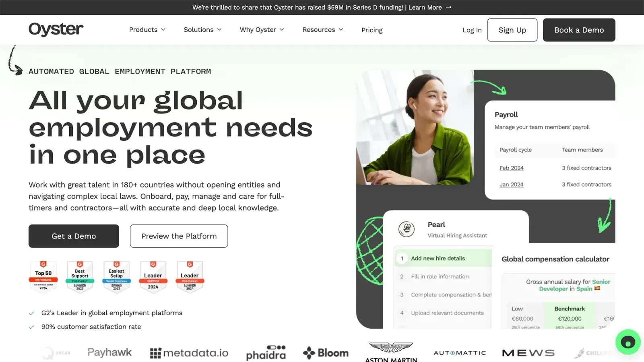Click the Virtual Hiring Assistant subtitle
The image size is (644, 362).
(x=457, y=236)
